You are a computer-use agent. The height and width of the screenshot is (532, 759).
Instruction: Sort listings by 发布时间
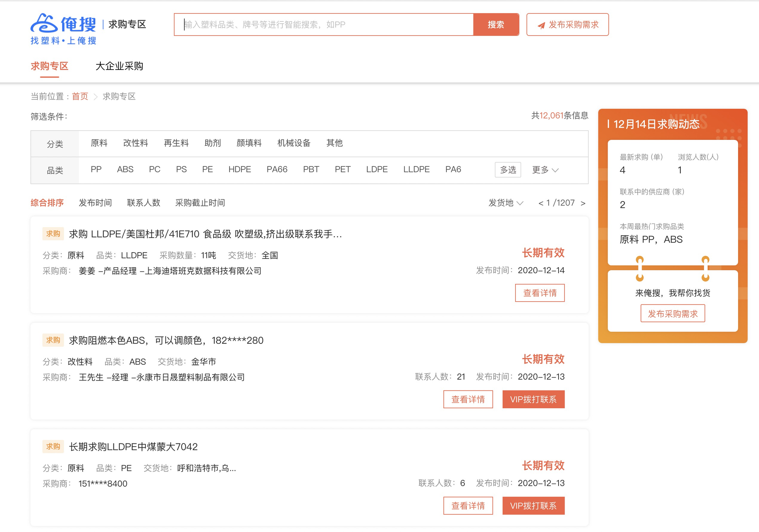[95, 203]
